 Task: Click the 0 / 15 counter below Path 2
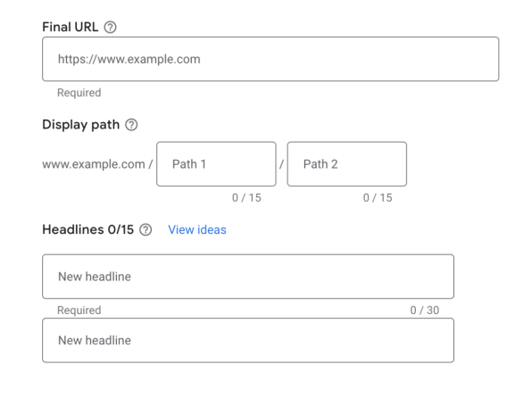click(x=378, y=198)
